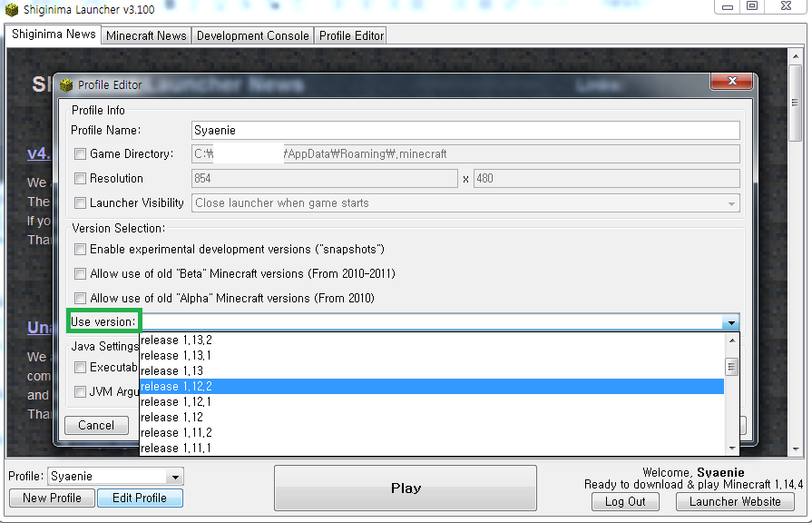Open the v4. news link behind dialog
The image size is (812, 523).
[x=39, y=153]
